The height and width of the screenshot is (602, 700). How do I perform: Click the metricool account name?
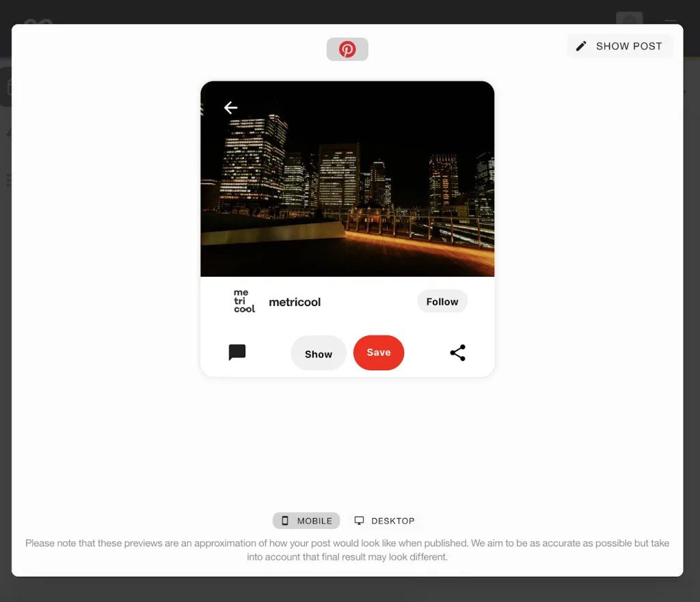coord(295,302)
